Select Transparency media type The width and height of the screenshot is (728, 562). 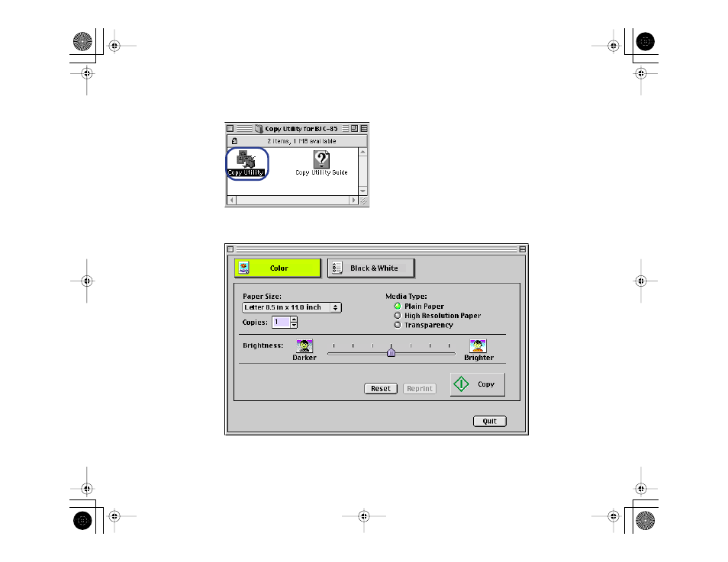click(398, 325)
